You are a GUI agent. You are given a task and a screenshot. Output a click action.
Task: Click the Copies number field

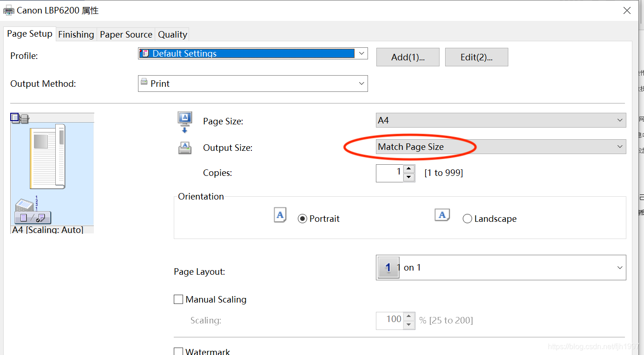pyautogui.click(x=389, y=173)
